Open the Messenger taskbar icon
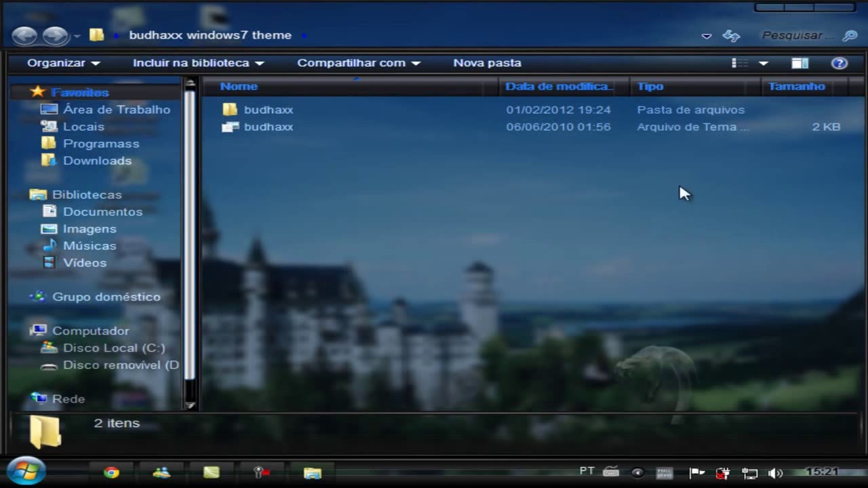This screenshot has height=488, width=868. coord(161,472)
